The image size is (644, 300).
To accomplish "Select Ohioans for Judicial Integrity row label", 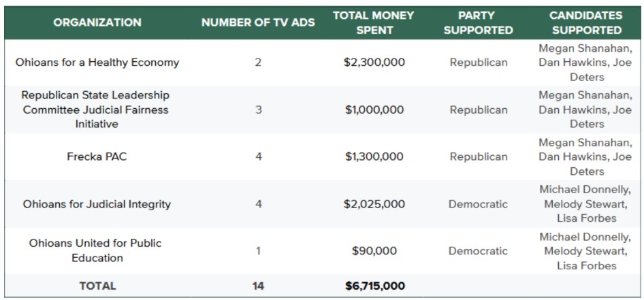I will (x=97, y=204).
